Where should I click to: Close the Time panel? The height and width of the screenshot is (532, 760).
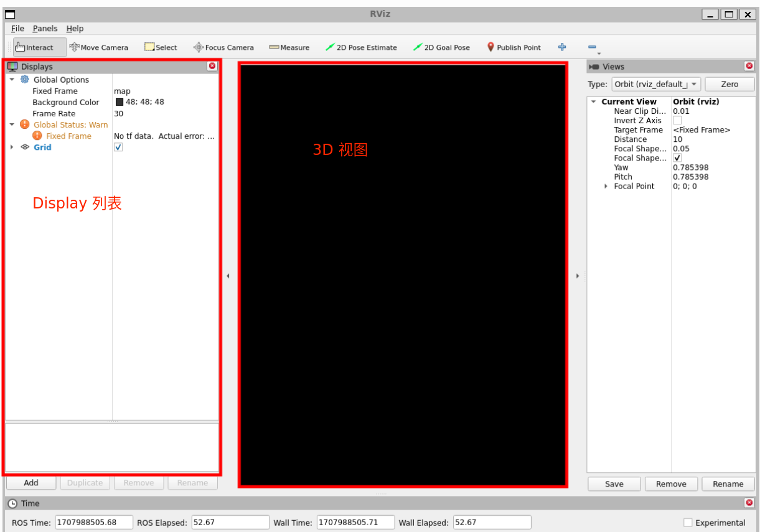(749, 503)
